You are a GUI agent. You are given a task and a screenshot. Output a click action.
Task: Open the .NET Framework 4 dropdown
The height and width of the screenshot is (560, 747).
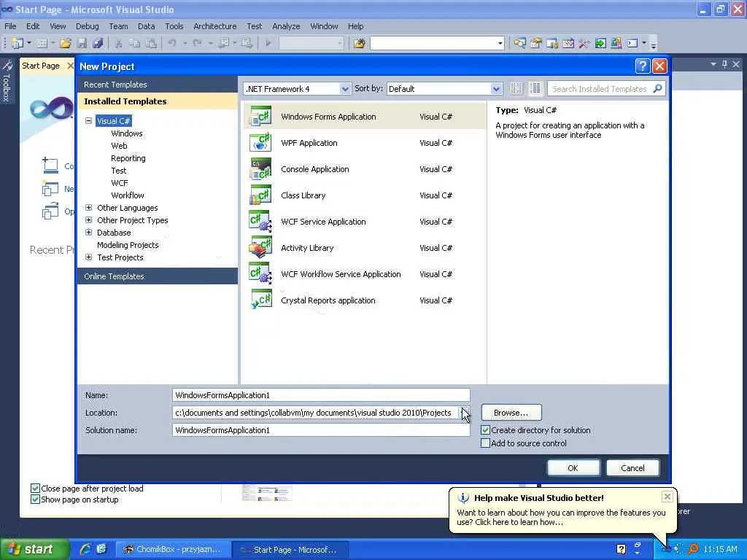[345, 88]
